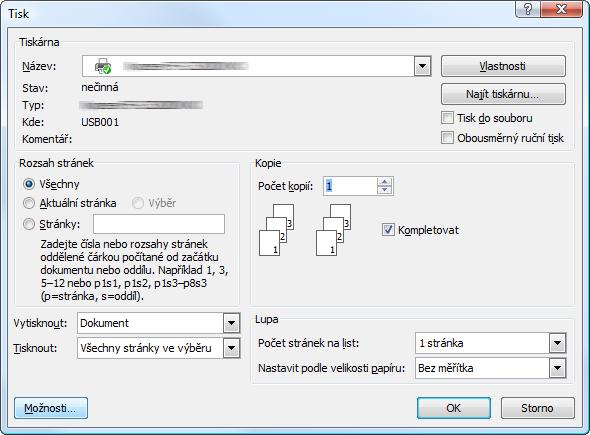Select the Stránky radio button
This screenshot has height=435, width=590.
(x=29, y=224)
